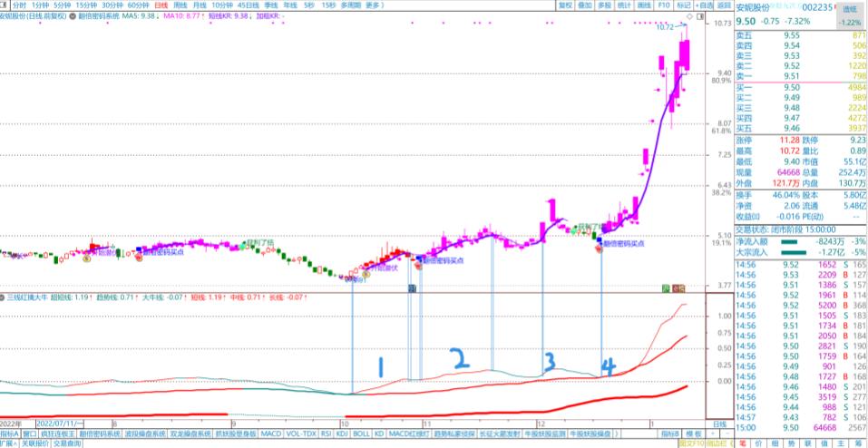Image resolution: width=868 pixels, height=448 pixels.
Task: Click the panel toggle icon at top-left corner
Action: click(5, 5)
